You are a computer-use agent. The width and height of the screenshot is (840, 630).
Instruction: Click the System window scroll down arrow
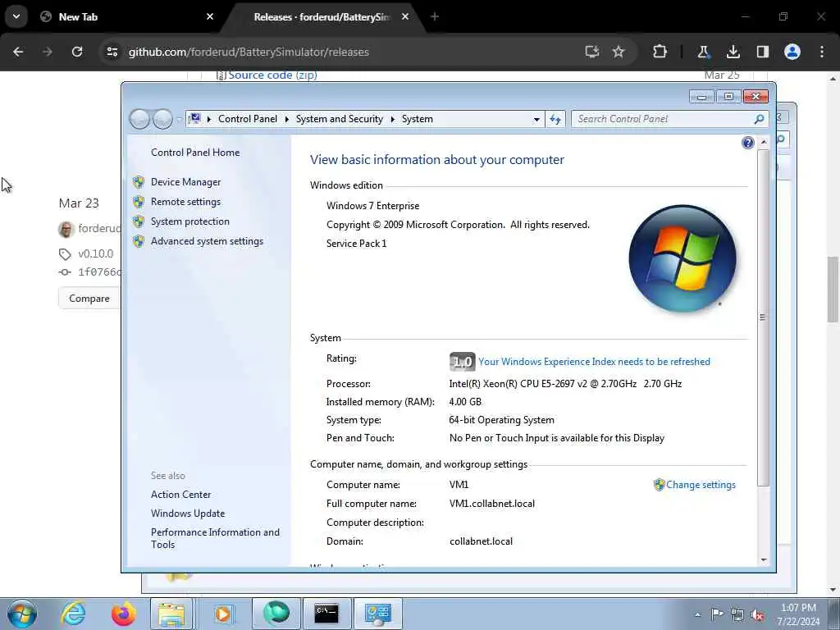point(764,559)
